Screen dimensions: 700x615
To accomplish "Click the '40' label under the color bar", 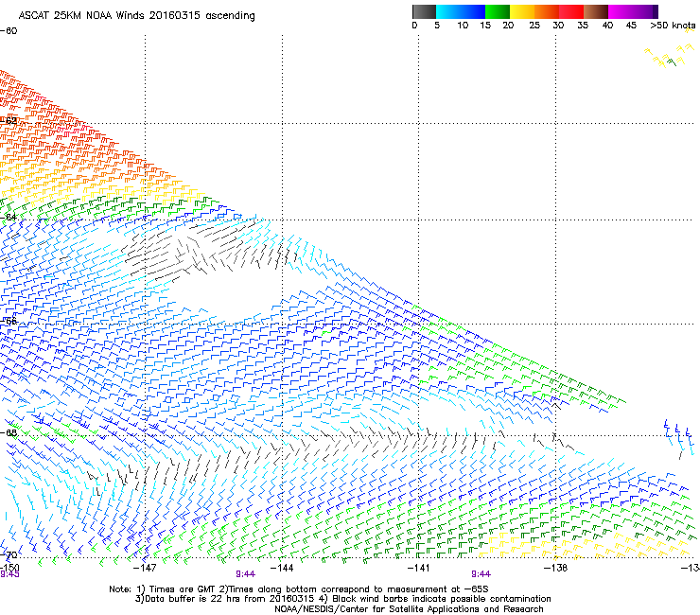I will coord(607,26).
